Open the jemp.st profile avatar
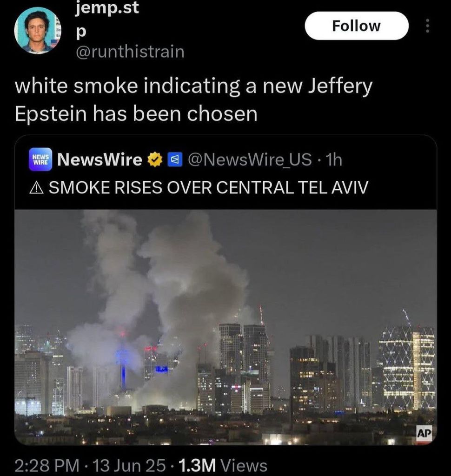This screenshot has height=476, width=451. coord(38,30)
